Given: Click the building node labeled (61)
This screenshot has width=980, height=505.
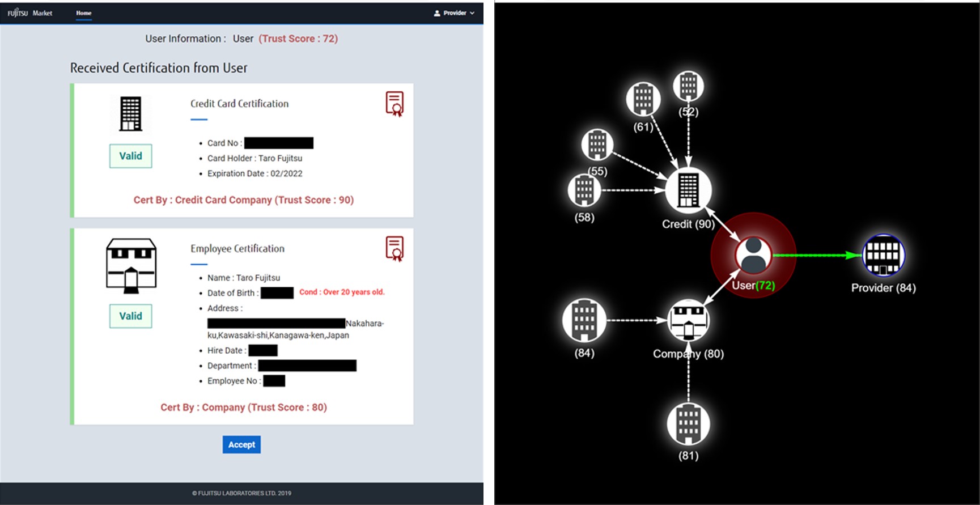Looking at the screenshot, I should pyautogui.click(x=643, y=99).
